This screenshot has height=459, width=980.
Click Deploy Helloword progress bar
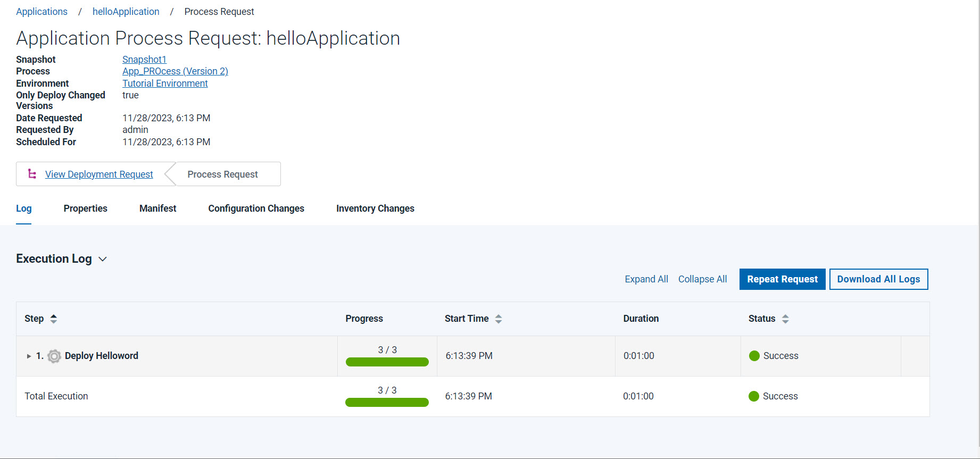387,362
